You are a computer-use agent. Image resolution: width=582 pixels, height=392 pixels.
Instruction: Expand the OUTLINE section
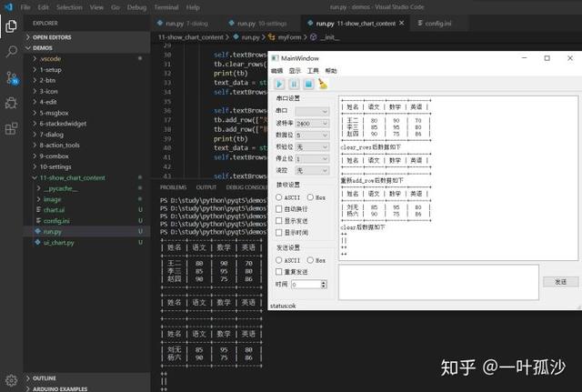87,377
